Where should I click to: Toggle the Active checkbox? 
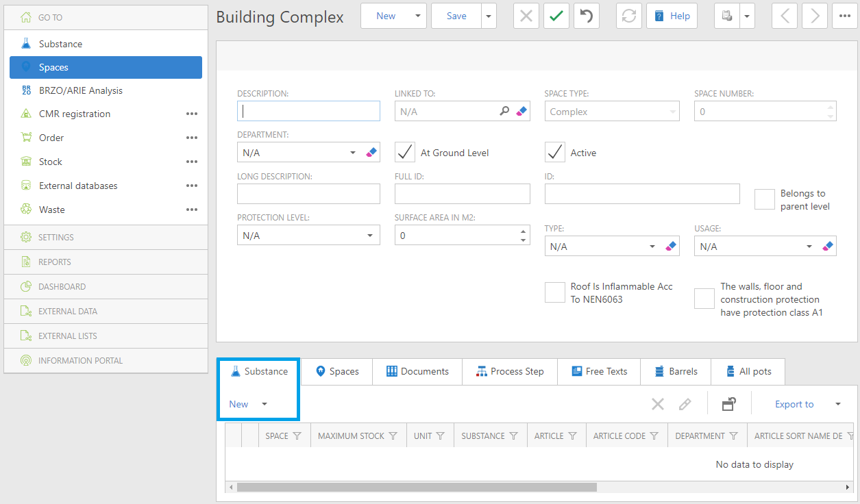point(554,152)
